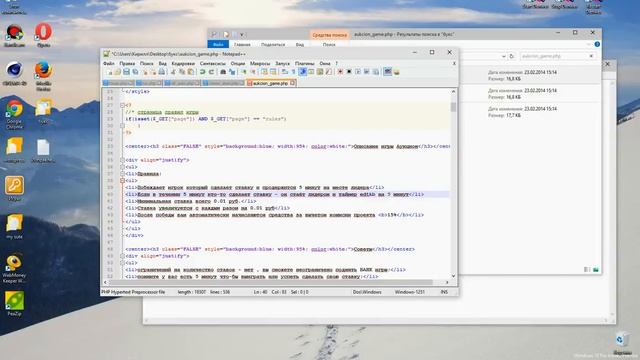Collapse the fold marker at line 49
640x360 pixels.
pyautogui.click(x=122, y=256)
